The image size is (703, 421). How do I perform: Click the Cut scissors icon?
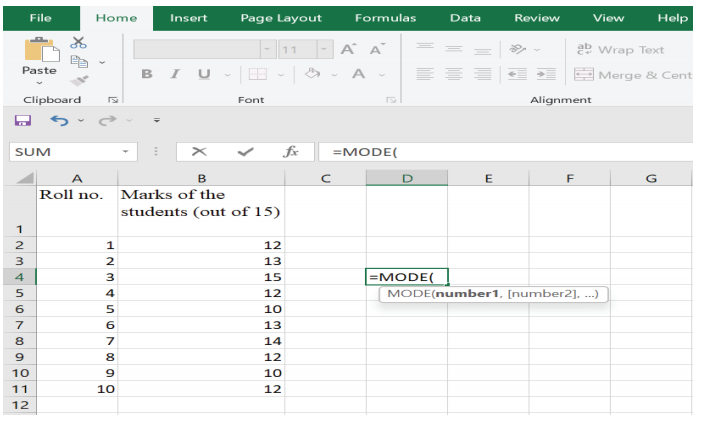point(79,42)
